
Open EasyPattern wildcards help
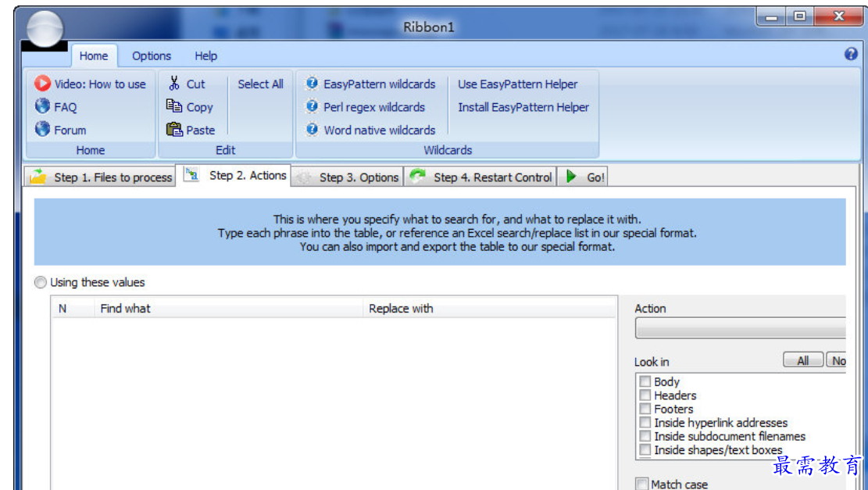(x=370, y=84)
